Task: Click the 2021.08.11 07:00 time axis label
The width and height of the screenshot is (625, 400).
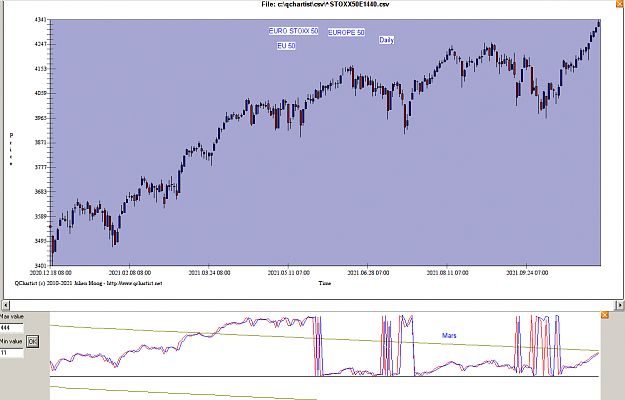Action: click(447, 273)
